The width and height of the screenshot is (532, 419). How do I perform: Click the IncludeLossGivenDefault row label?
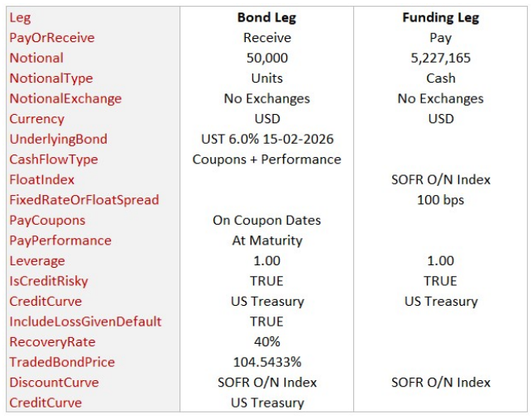85,321
